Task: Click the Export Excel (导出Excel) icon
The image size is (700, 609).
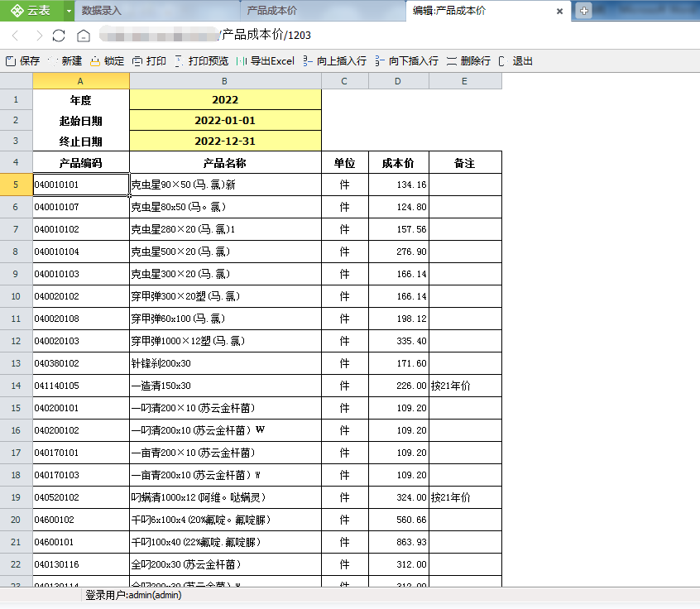Action: (x=242, y=61)
